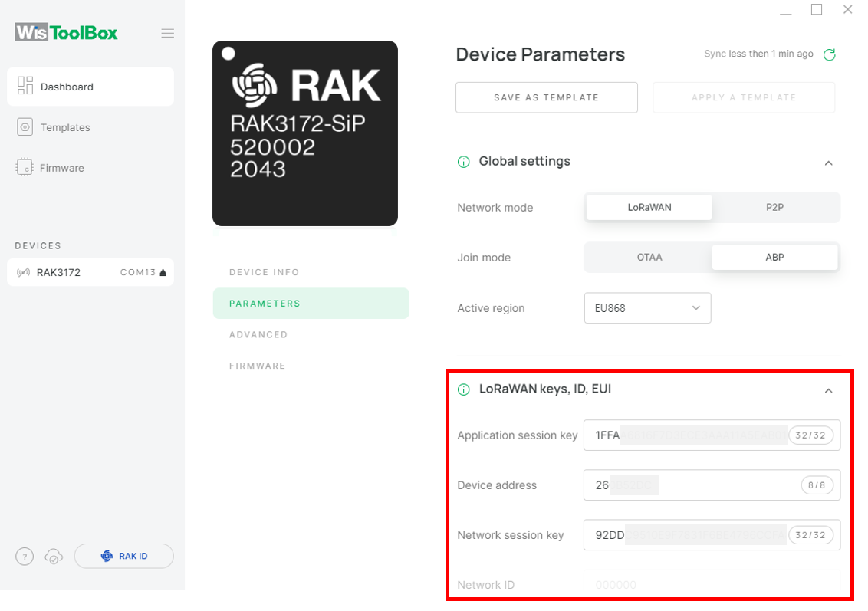Click the Device Parameters heading
The width and height of the screenshot is (868, 611).
[x=541, y=54]
